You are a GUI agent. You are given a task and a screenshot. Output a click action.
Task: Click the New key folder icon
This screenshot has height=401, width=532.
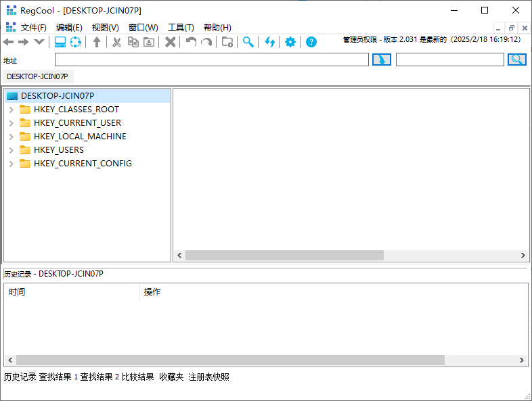click(x=227, y=42)
